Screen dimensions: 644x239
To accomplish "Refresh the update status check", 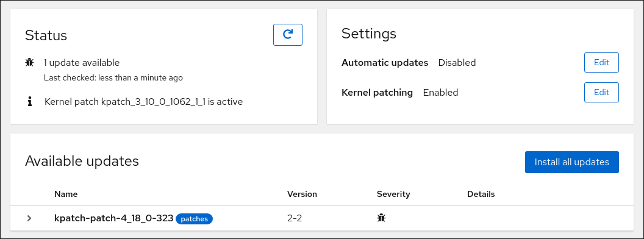I will click(x=288, y=35).
